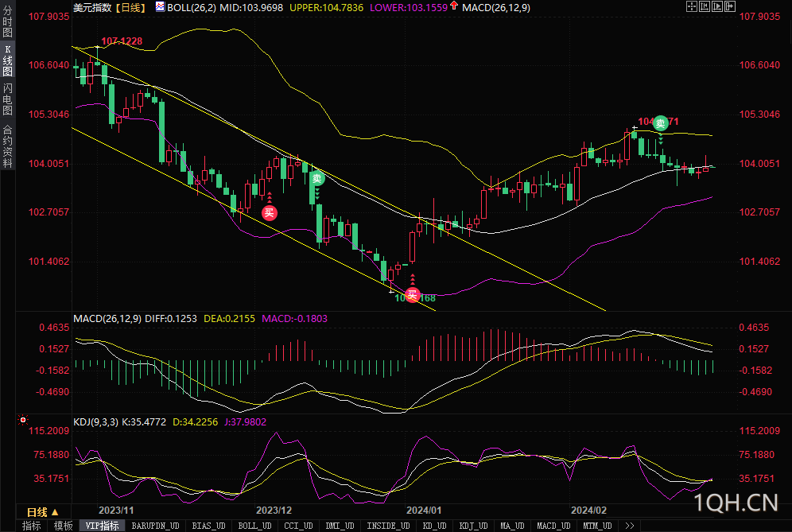Click the MACD panel title MACD(26,12,9)
The width and height of the screenshot is (792, 532).
click(x=107, y=319)
